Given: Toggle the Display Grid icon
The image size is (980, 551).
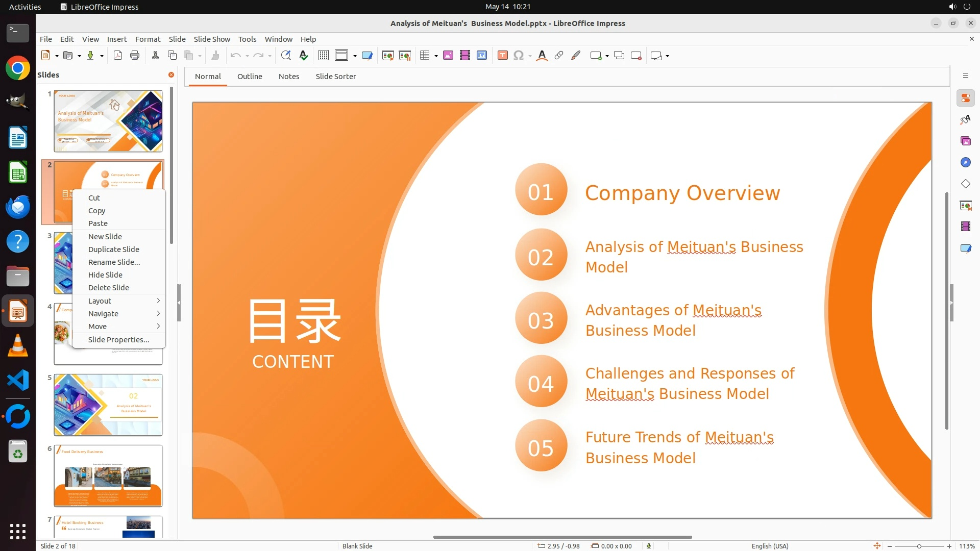Looking at the screenshot, I should pyautogui.click(x=323, y=56).
